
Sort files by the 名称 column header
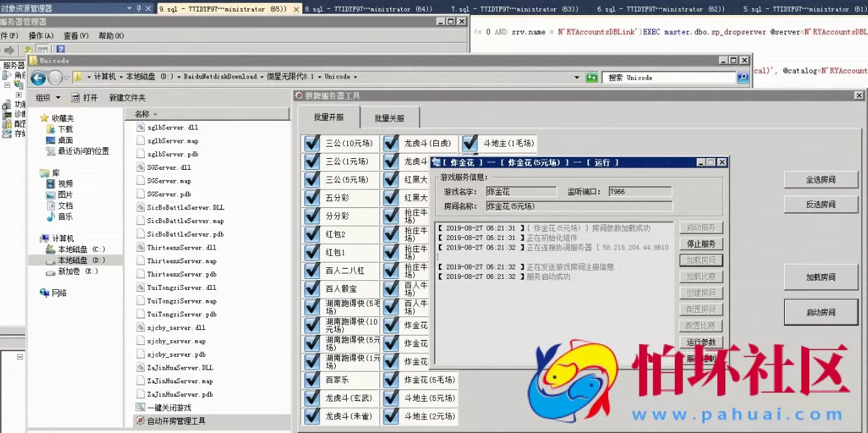(x=142, y=114)
